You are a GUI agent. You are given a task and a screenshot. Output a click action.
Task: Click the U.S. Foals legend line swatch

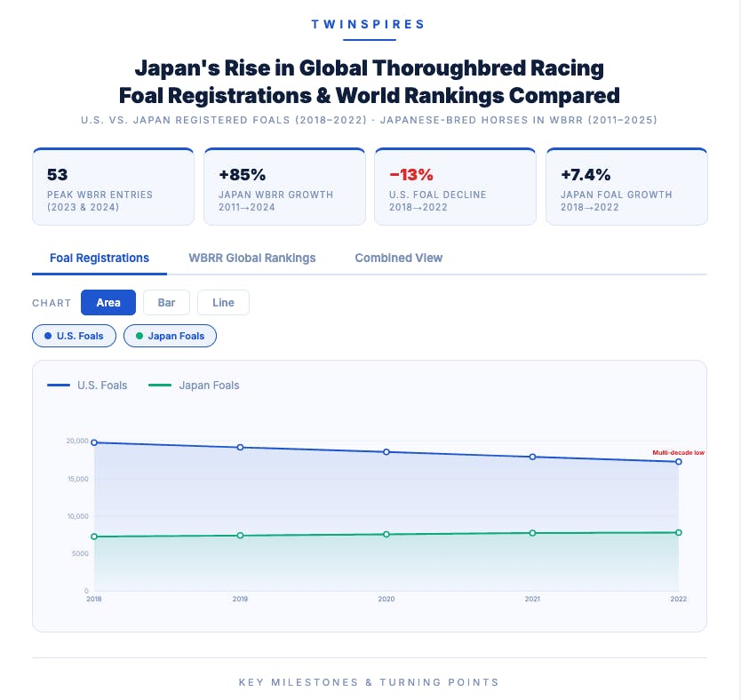(59, 386)
